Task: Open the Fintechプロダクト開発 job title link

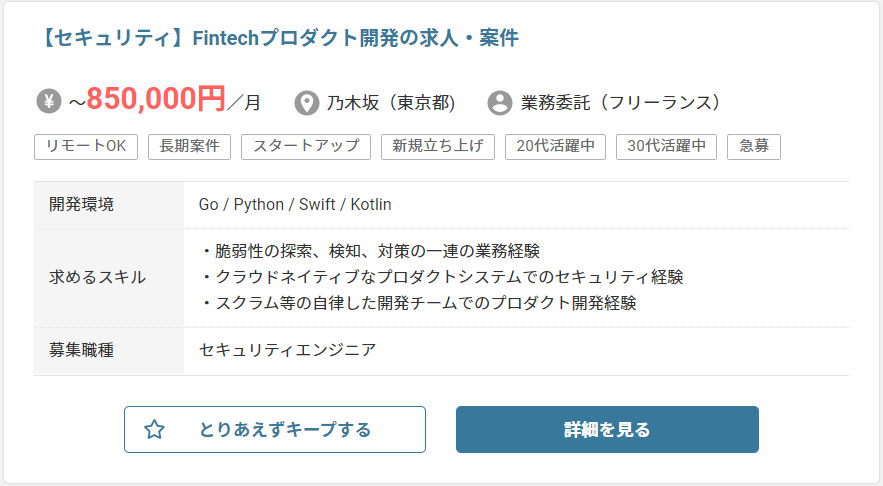Action: (279, 38)
